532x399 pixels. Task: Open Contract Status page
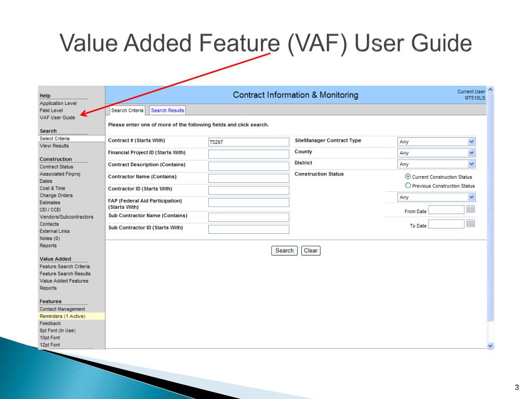click(56, 167)
